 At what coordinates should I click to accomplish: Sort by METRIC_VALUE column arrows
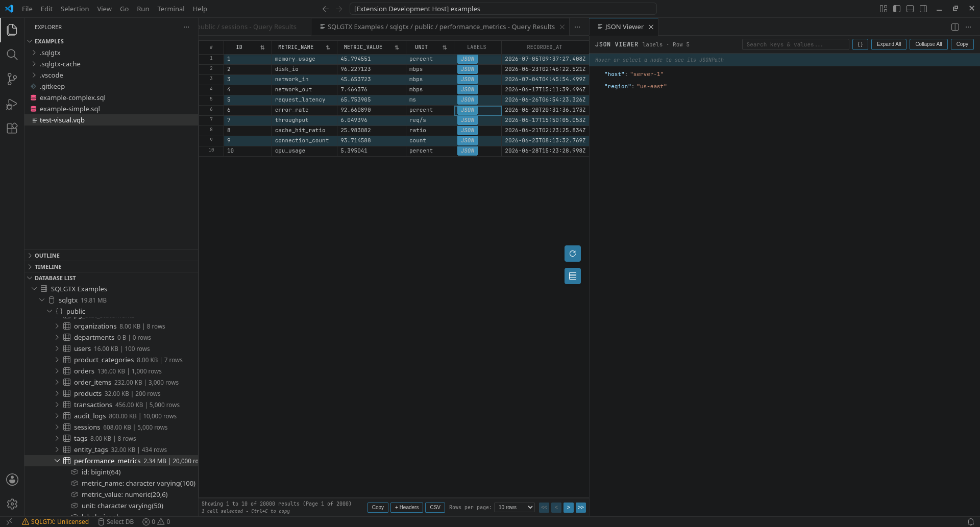click(397, 47)
